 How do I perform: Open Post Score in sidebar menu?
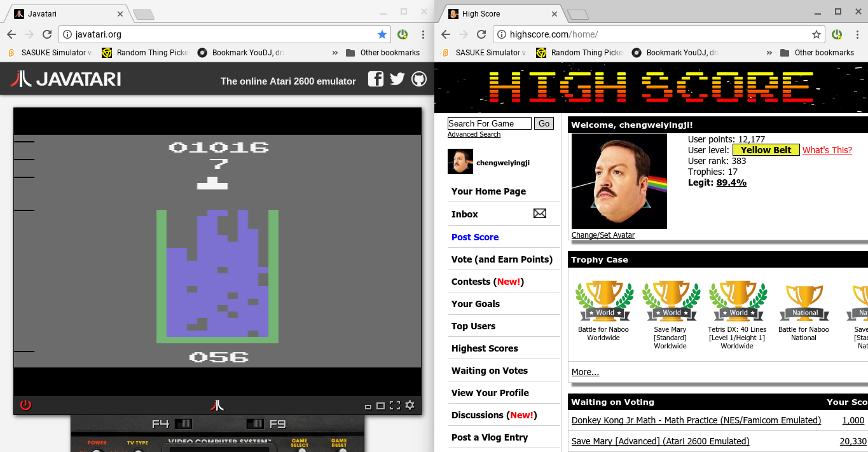pos(475,237)
